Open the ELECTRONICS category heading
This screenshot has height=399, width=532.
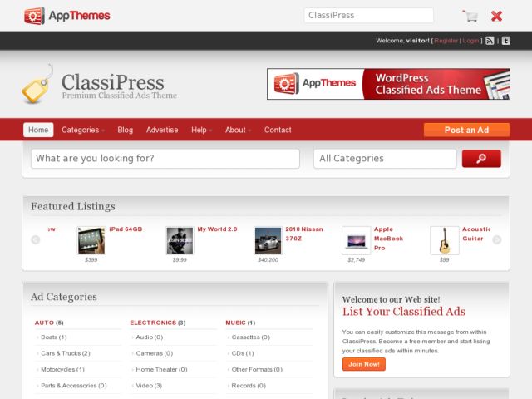pos(153,323)
